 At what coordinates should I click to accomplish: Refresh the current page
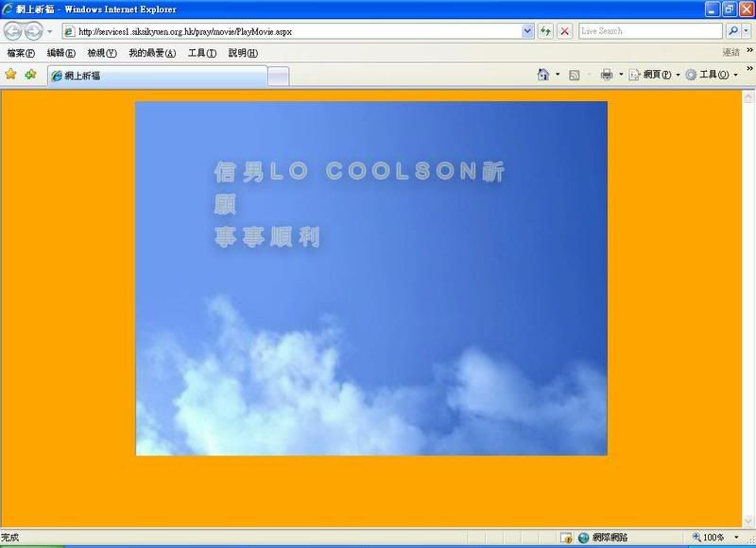545,31
